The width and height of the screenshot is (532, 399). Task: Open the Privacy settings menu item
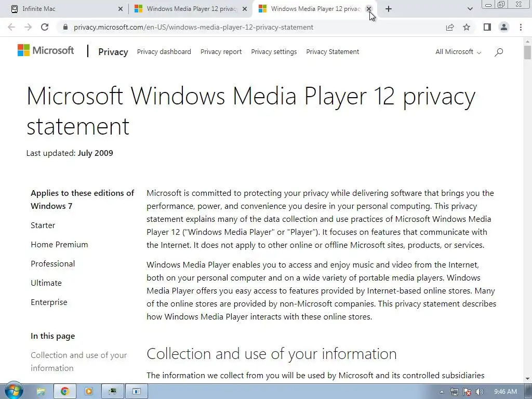click(274, 52)
